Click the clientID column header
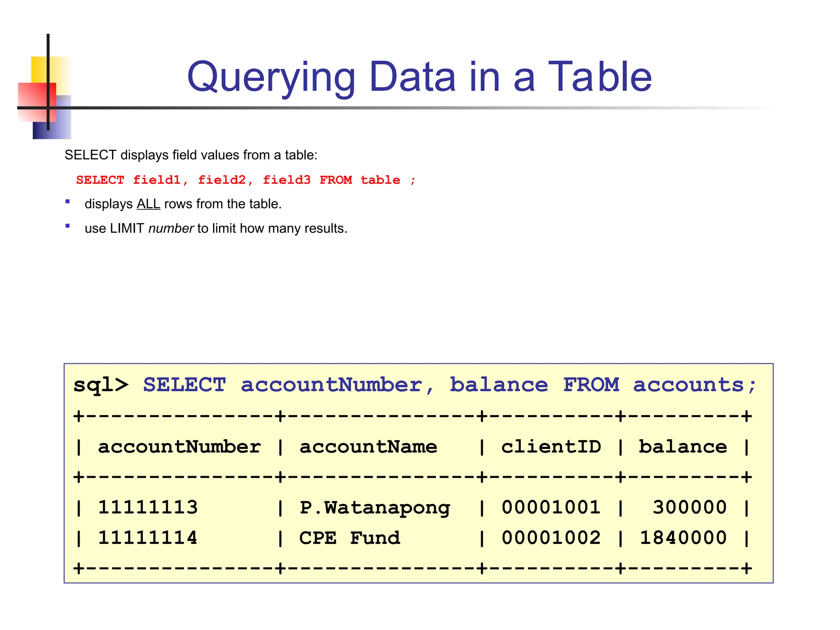Viewport: 840px width, 630px height. click(551, 447)
